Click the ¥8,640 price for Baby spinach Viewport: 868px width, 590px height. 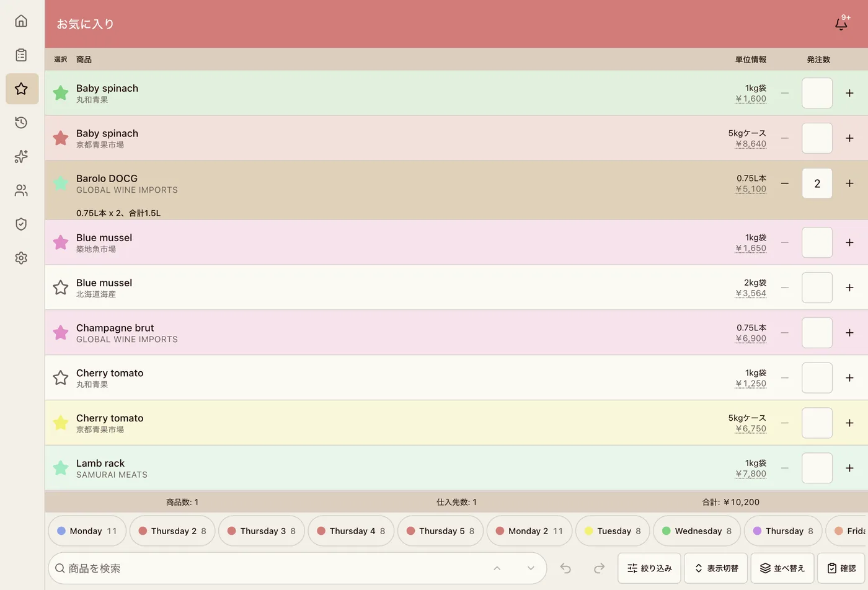(751, 144)
